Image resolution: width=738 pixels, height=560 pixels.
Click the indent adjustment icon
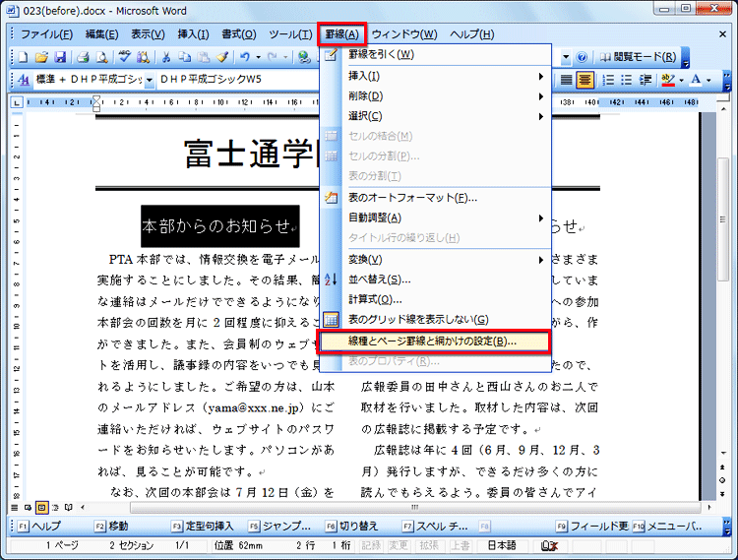click(x=646, y=80)
